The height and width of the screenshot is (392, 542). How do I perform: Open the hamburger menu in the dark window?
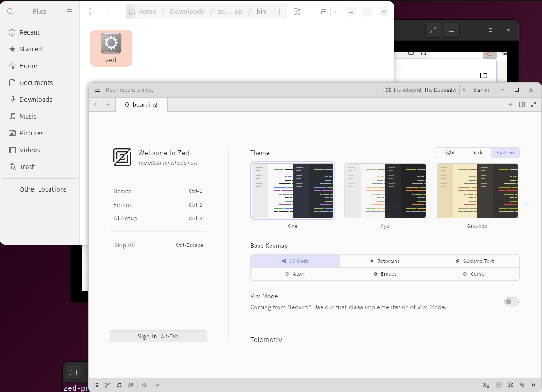point(452,30)
